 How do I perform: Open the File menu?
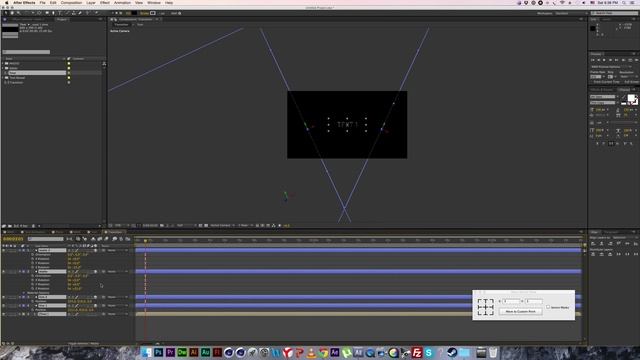[42, 3]
